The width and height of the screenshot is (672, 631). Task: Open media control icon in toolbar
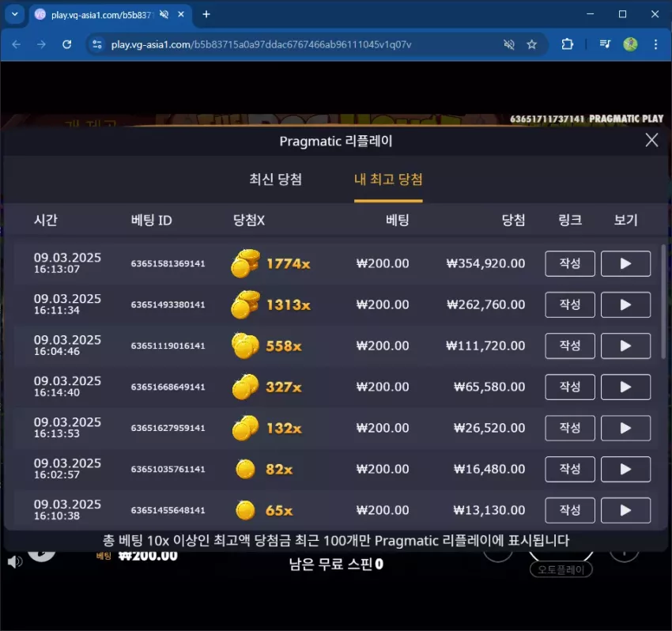pyautogui.click(x=605, y=44)
